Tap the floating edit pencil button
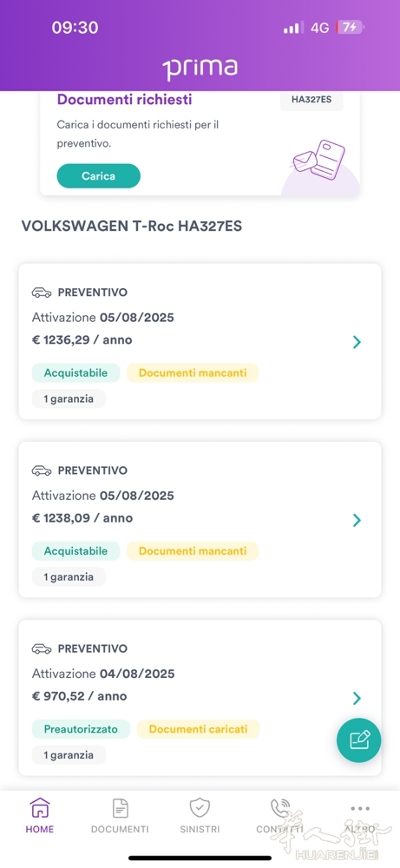400x868 pixels. pyautogui.click(x=358, y=740)
